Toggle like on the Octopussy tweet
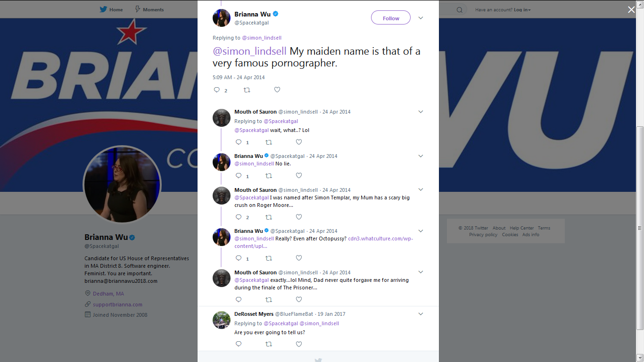The height and width of the screenshot is (362, 644). (x=298, y=258)
